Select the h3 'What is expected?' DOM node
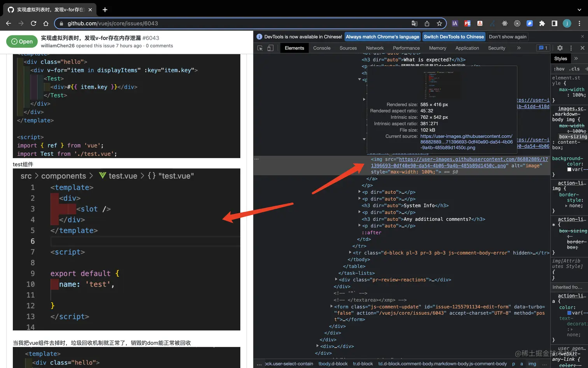 (x=414, y=60)
